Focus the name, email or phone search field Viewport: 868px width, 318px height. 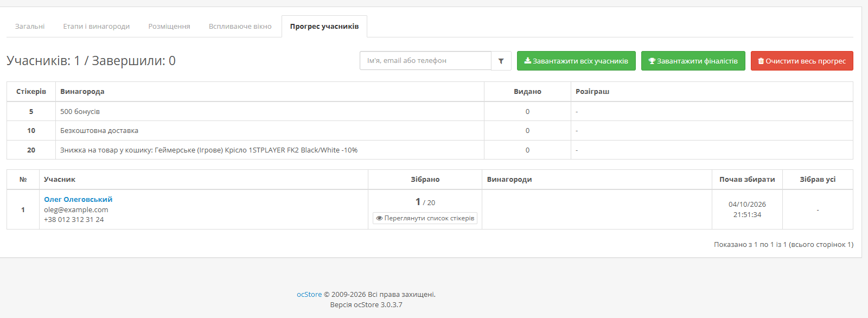(x=425, y=61)
